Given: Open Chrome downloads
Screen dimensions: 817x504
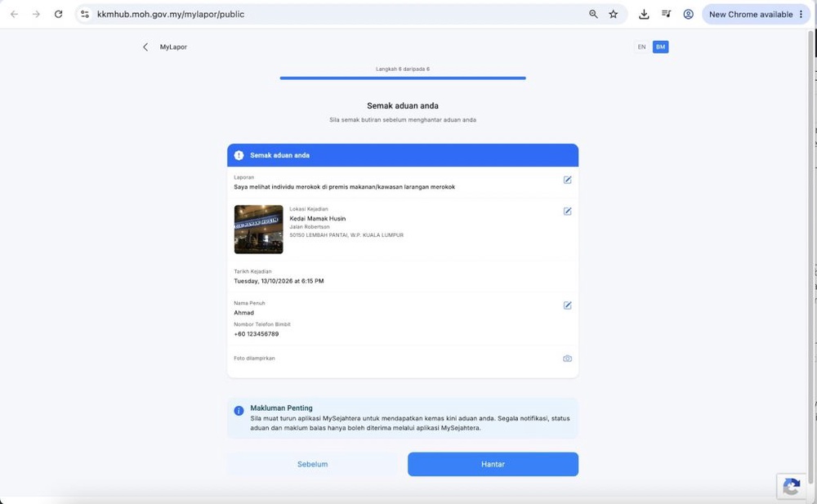Looking at the screenshot, I should (644, 14).
